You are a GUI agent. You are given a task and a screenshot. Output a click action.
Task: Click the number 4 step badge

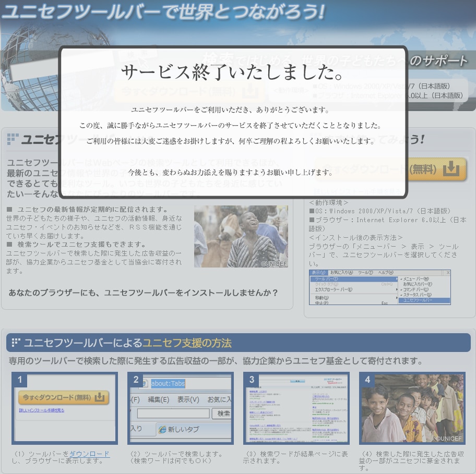click(367, 380)
